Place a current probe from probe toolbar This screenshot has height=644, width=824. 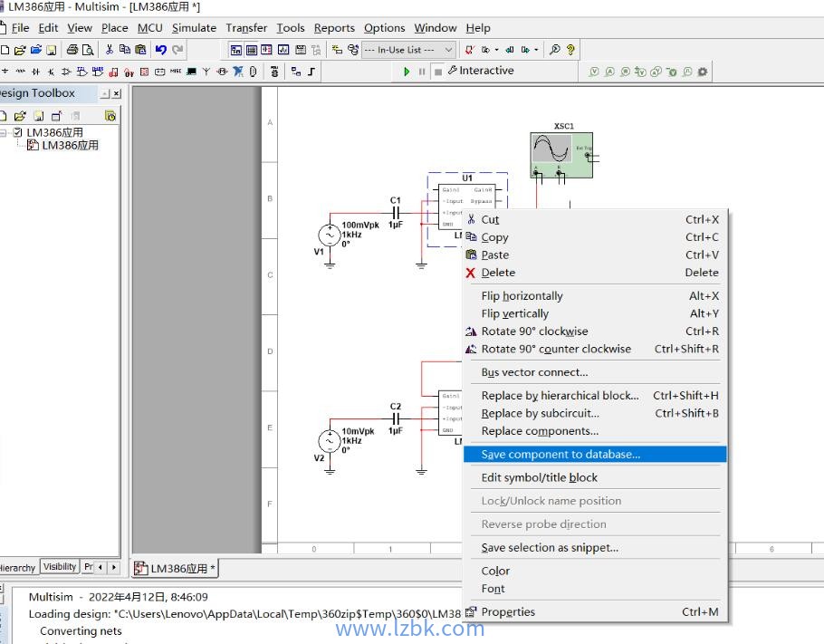(x=609, y=72)
